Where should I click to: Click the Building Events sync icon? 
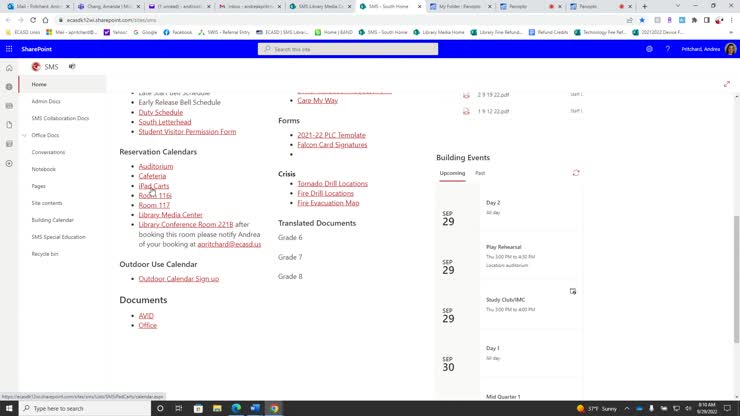coord(576,173)
